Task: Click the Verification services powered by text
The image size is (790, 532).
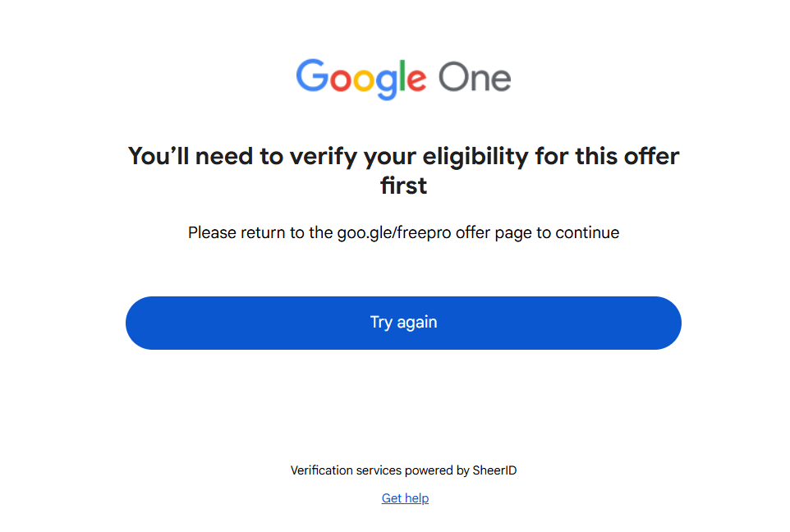Action: pos(380,470)
